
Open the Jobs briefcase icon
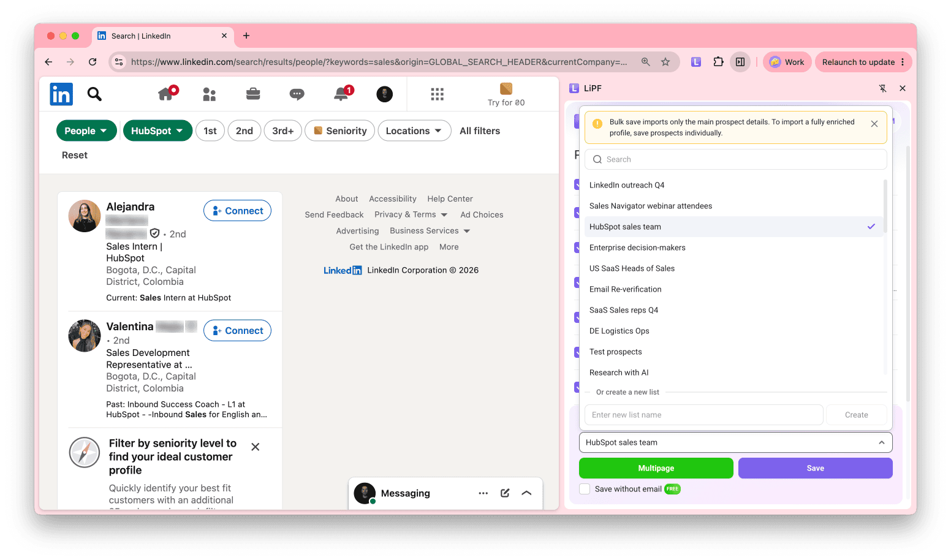click(253, 94)
